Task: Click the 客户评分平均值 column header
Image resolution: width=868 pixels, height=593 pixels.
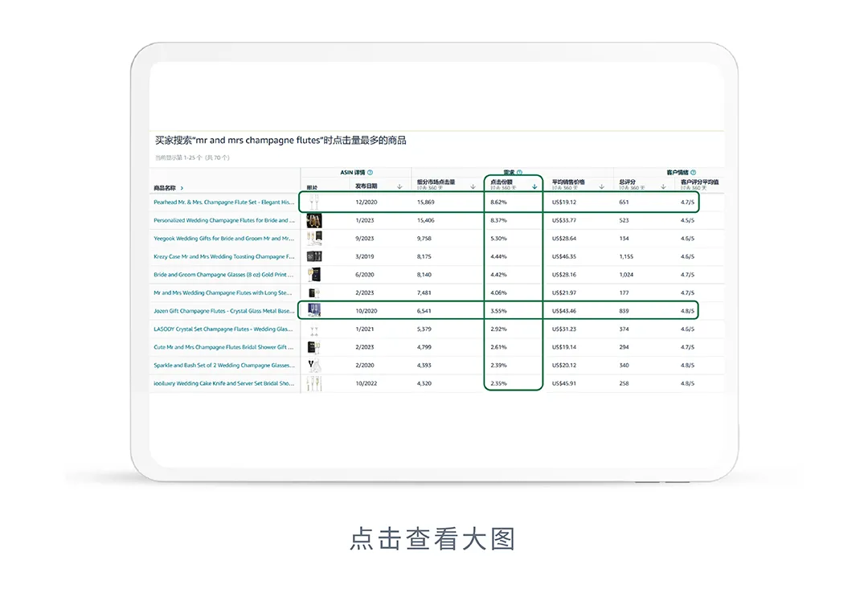Action: pos(700,182)
